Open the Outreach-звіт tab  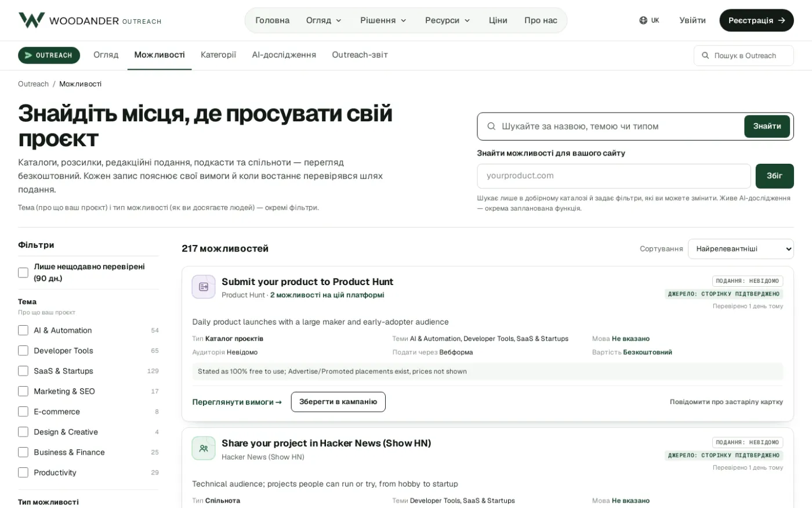[360, 55]
